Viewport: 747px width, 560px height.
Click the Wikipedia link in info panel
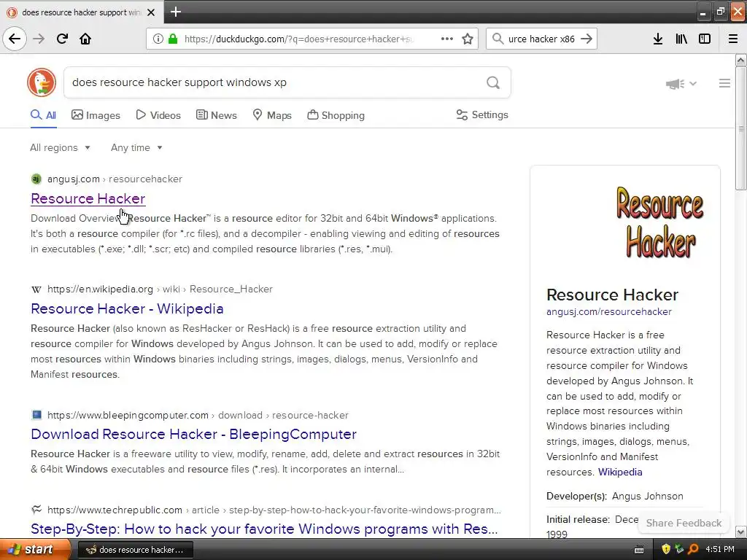(x=620, y=472)
